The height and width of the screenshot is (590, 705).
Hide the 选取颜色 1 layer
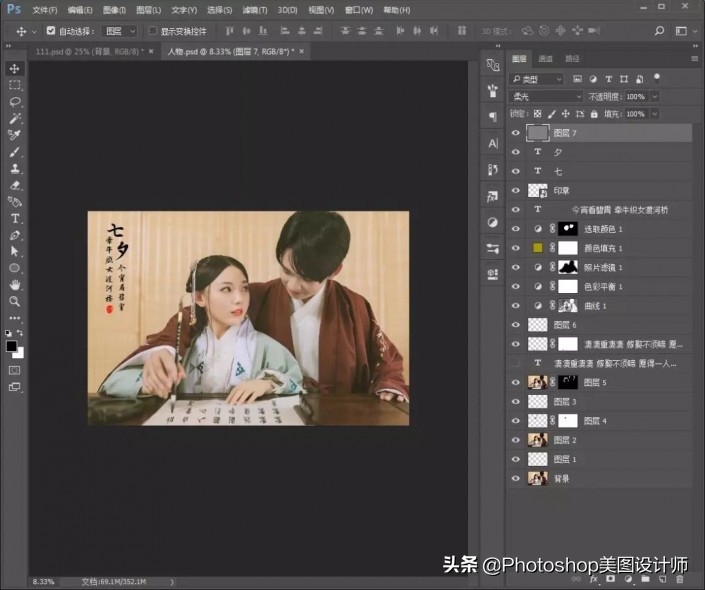coord(516,228)
